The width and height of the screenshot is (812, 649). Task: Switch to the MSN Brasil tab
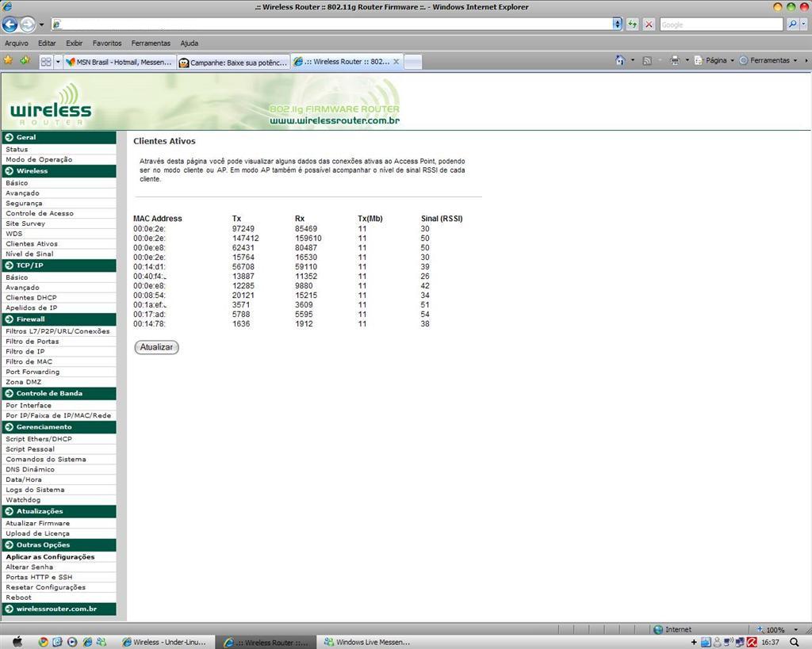coord(119,62)
